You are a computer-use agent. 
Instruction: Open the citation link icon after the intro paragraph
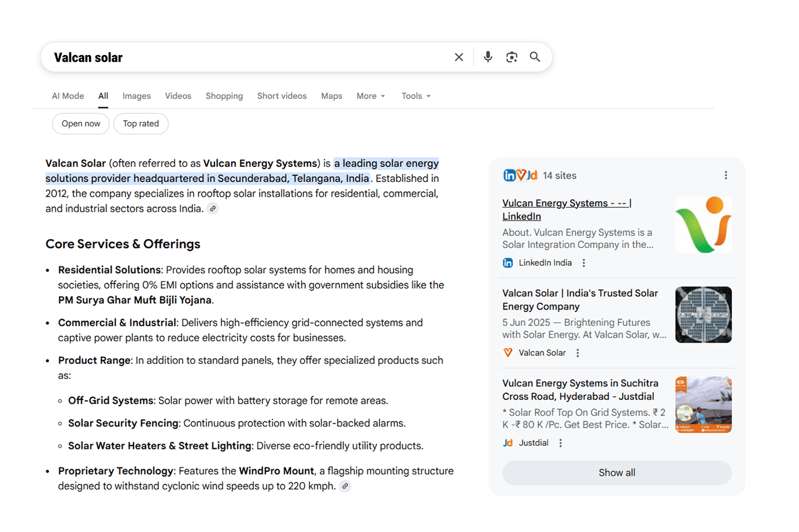coord(213,208)
